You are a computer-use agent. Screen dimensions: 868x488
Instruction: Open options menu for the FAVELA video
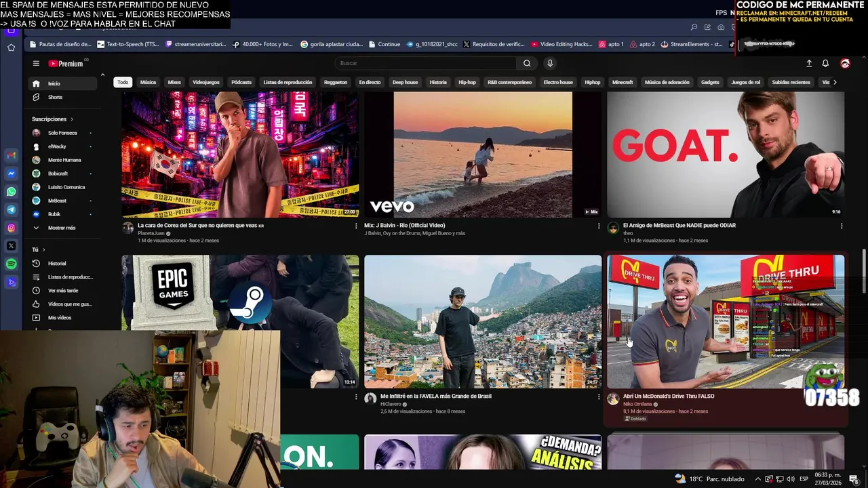pos(599,396)
